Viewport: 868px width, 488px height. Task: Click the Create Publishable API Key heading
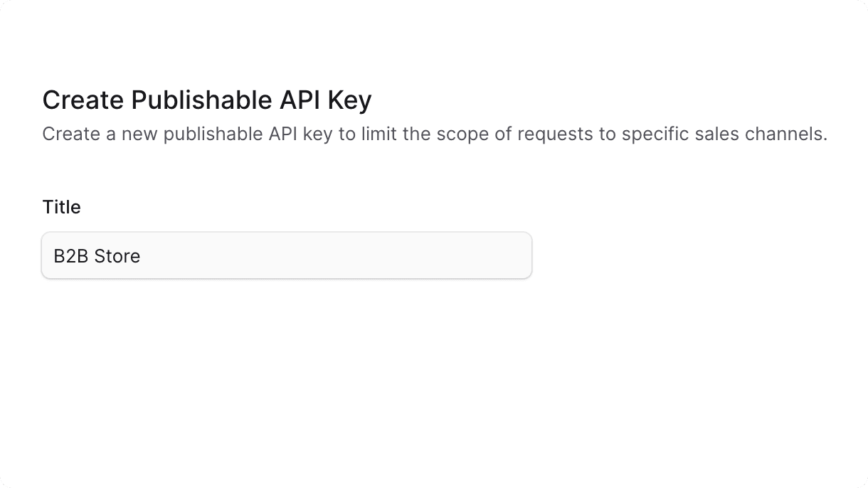click(206, 100)
